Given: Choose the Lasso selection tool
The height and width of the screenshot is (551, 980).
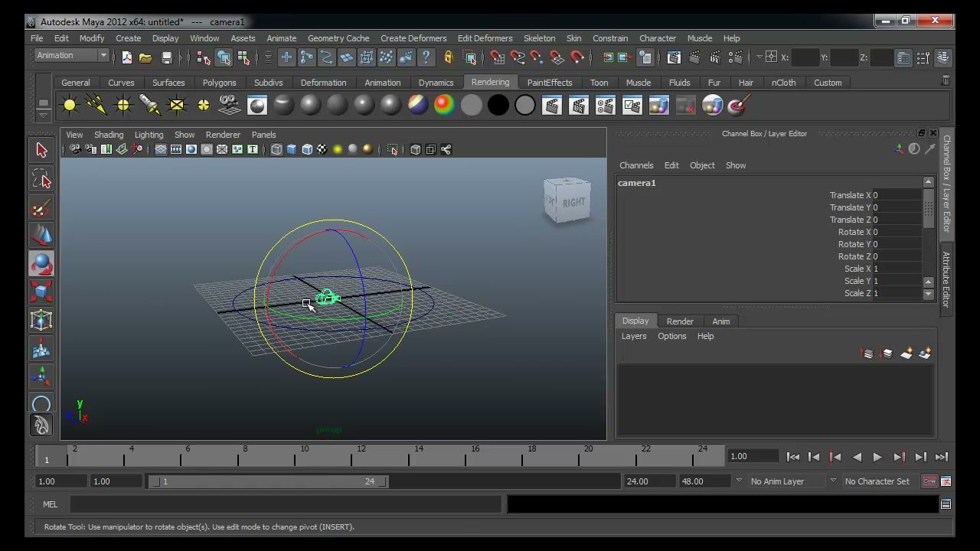Looking at the screenshot, I should point(41,179).
